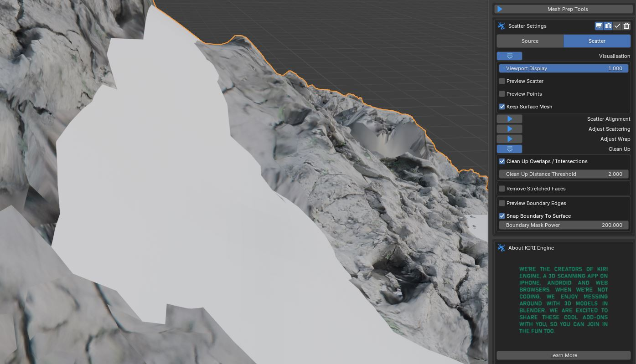Expand the Adjust Scattering section
This screenshot has width=636, height=364.
click(x=509, y=129)
